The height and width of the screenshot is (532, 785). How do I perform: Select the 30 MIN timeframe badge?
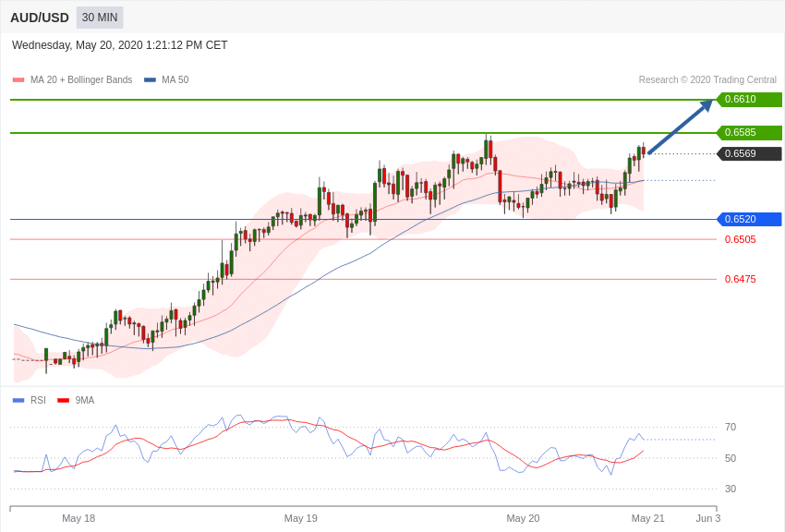point(100,18)
